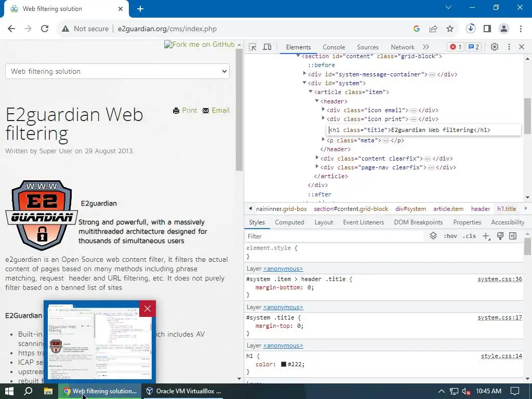Click the left breadcrumb arrow
532x399 pixels.
click(x=250, y=209)
